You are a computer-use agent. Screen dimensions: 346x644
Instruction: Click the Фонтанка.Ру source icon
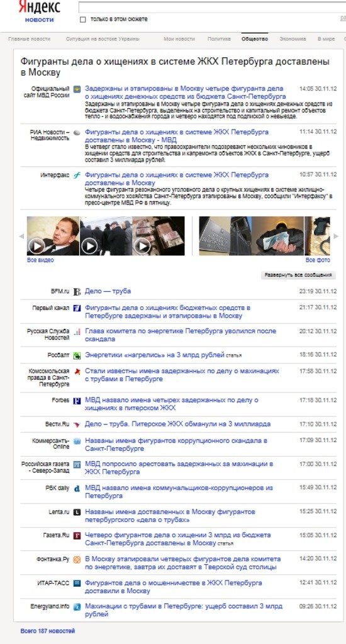pyautogui.click(x=77, y=559)
